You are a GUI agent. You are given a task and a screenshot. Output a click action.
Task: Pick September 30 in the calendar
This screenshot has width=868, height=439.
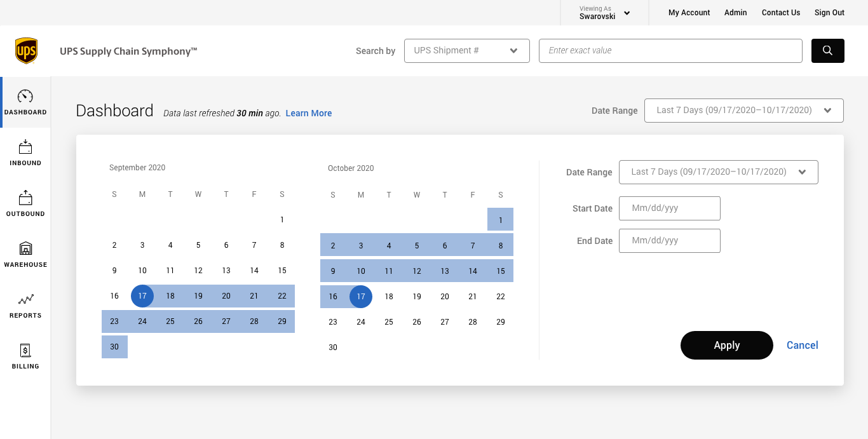[114, 347]
